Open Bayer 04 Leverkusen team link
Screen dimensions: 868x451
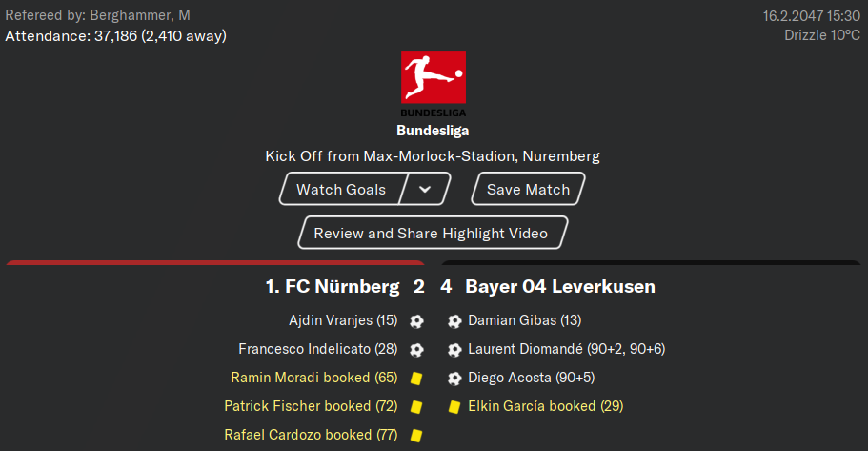[x=560, y=286]
